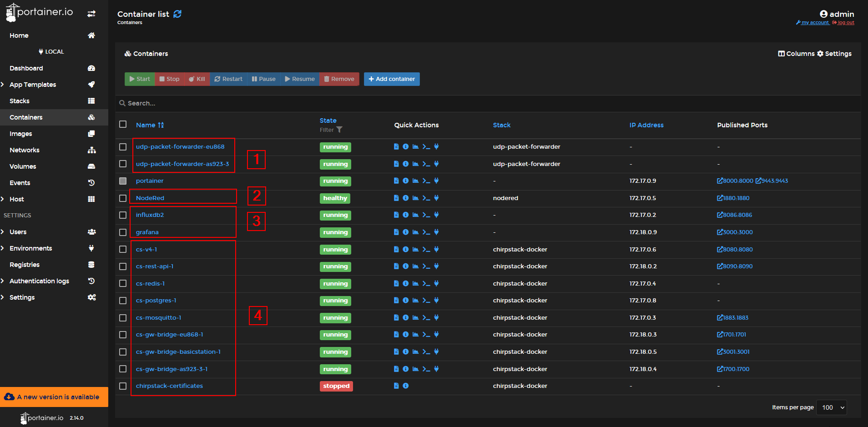
Task: Open Items per page dropdown
Action: (832, 407)
